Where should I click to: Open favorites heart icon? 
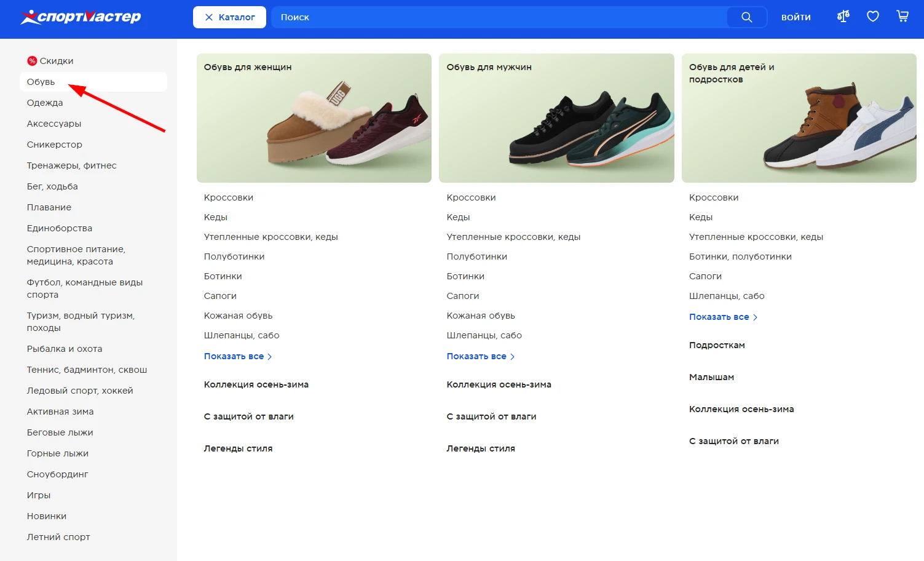872,17
